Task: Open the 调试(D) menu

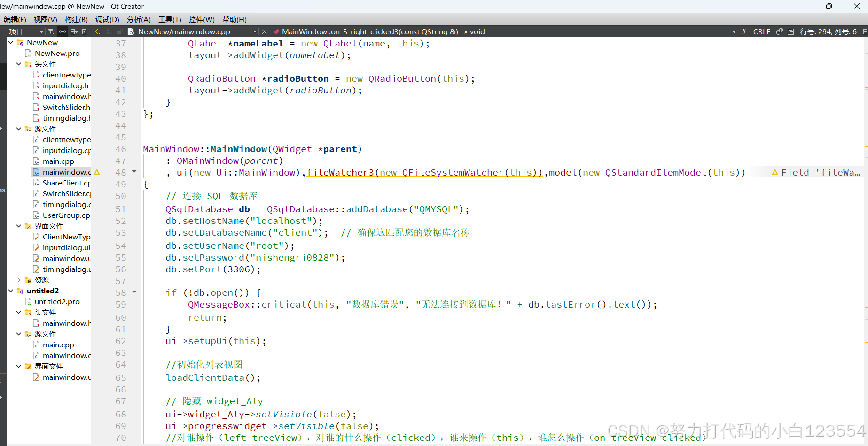Action: [x=107, y=19]
